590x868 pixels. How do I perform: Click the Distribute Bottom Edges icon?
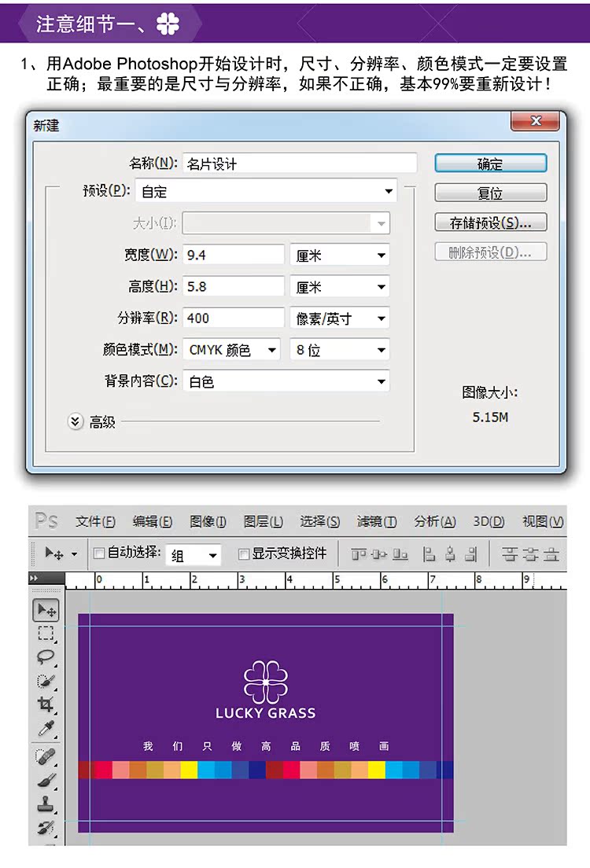(551, 554)
